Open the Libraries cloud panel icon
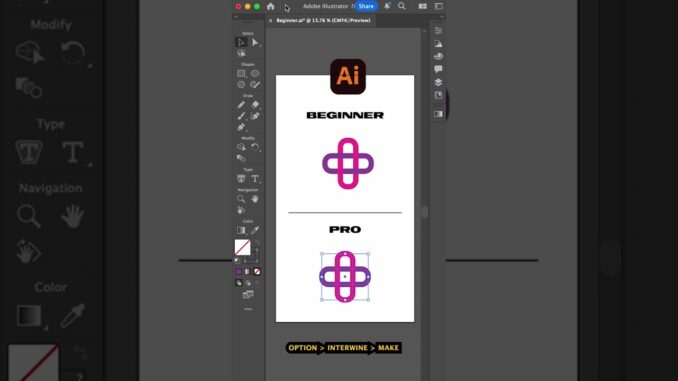Screen dimensions: 678x381 click(438, 57)
